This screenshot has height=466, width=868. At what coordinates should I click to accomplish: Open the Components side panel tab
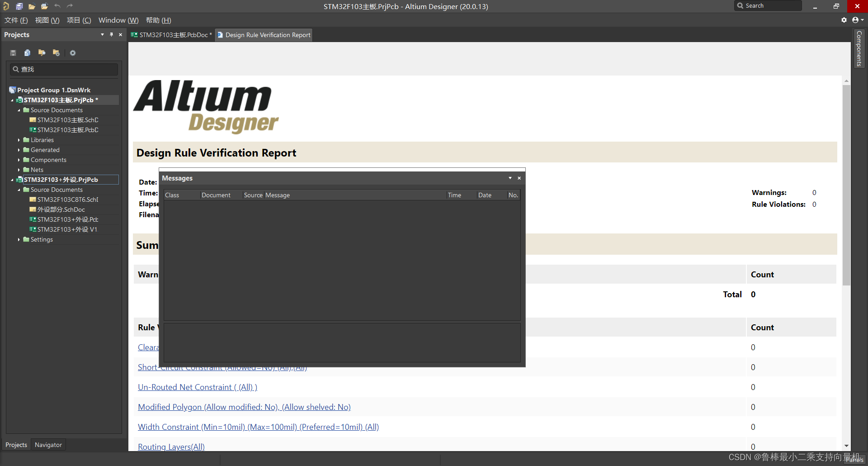[859, 48]
